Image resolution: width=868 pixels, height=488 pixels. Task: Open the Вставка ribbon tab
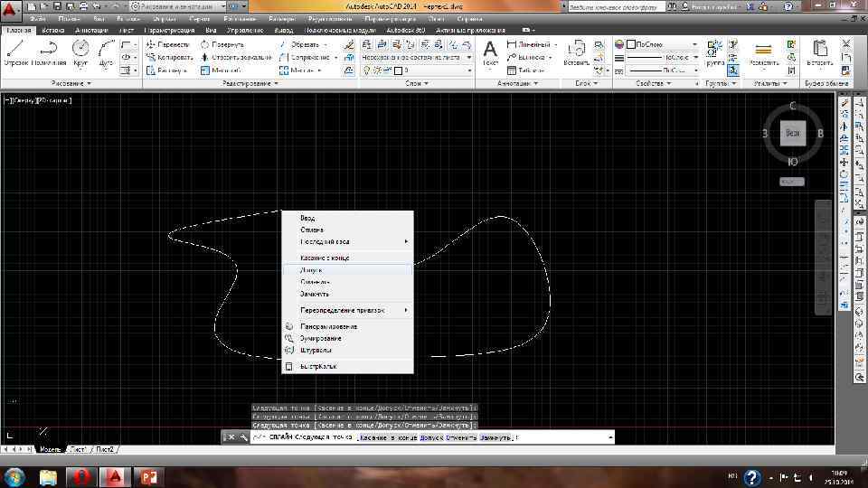52,30
